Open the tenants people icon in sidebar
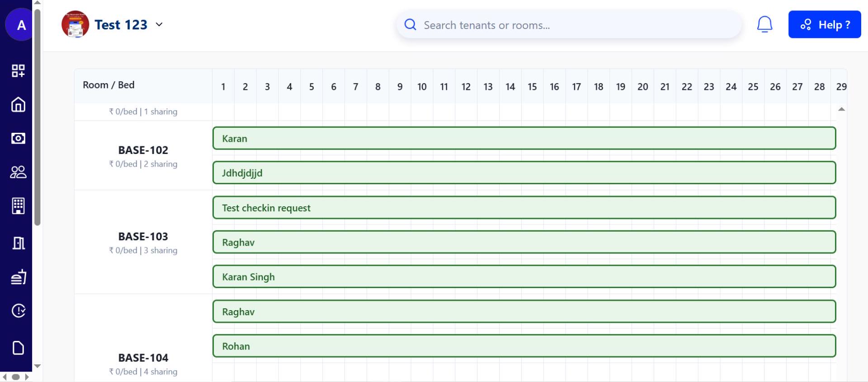 pos(18,172)
